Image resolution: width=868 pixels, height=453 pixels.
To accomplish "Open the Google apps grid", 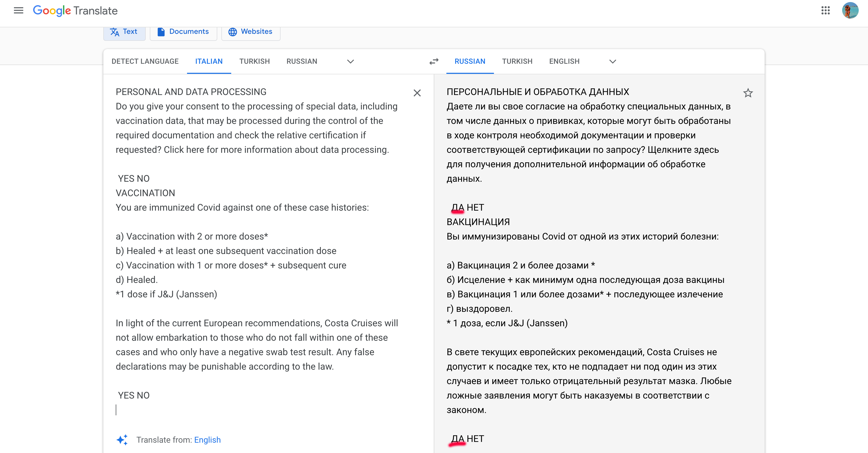I will click(825, 10).
